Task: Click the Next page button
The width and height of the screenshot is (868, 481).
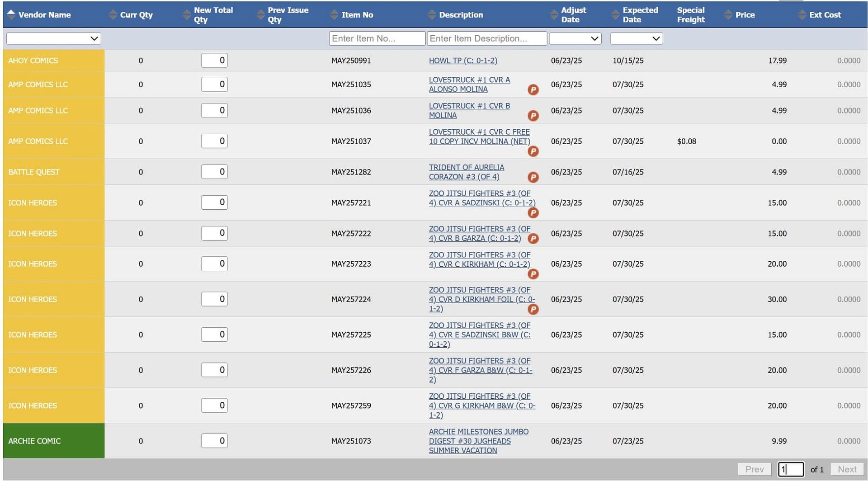Action: [847, 469]
